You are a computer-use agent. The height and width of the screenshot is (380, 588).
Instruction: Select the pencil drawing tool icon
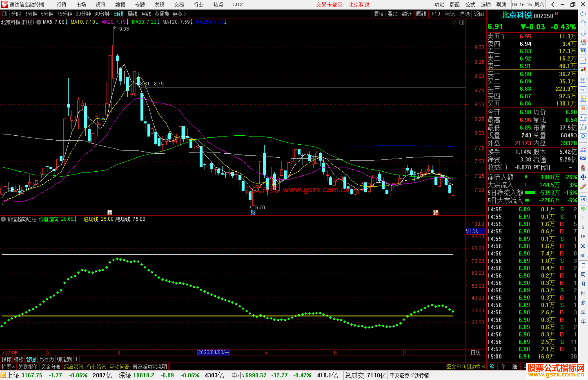click(x=583, y=187)
